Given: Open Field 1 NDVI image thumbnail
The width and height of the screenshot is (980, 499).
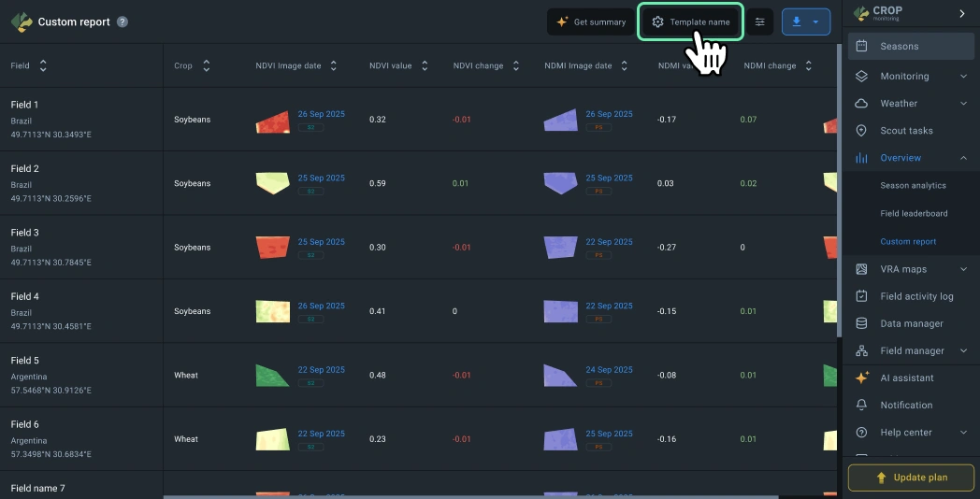Looking at the screenshot, I should tap(273, 121).
